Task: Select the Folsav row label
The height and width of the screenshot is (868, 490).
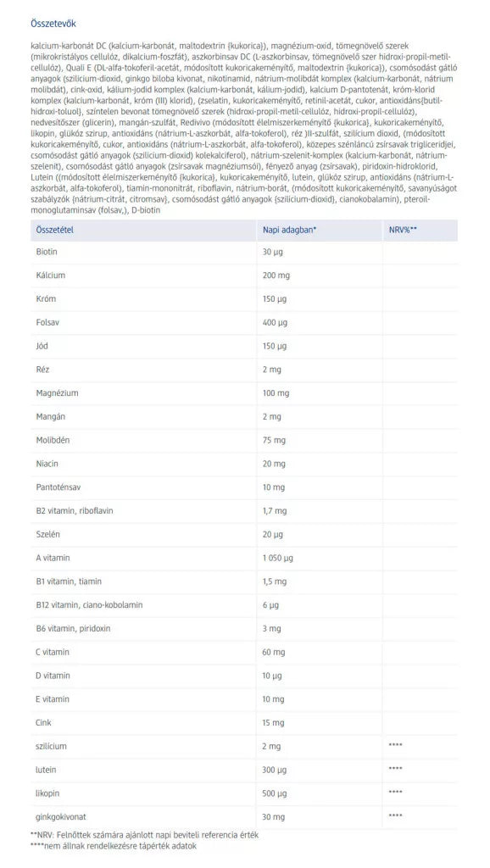Action: point(47,322)
